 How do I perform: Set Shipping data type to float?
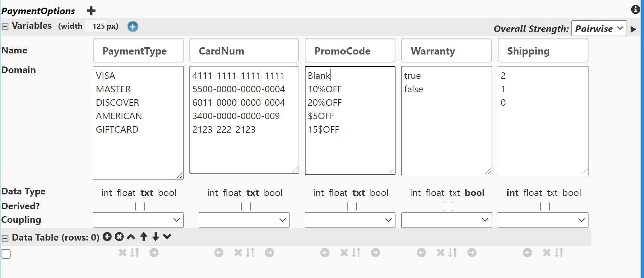[533, 193]
